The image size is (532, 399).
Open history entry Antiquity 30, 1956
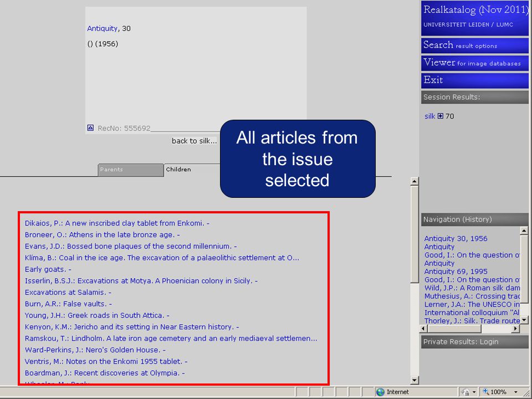456,238
